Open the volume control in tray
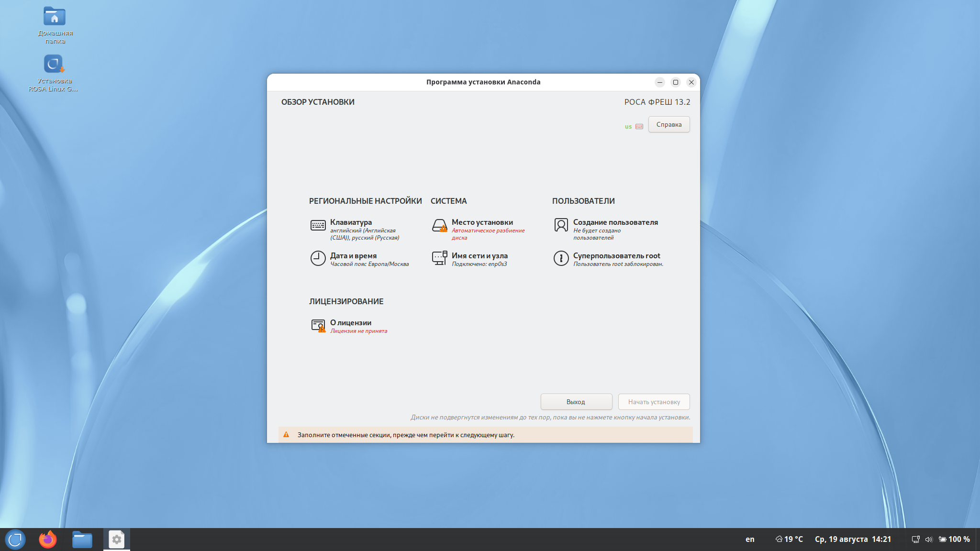The height and width of the screenshot is (551, 980). (928, 539)
